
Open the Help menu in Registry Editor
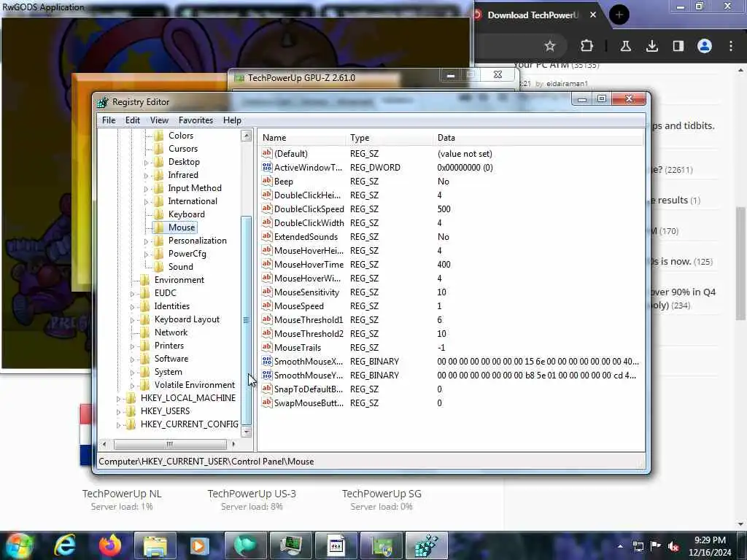click(232, 120)
